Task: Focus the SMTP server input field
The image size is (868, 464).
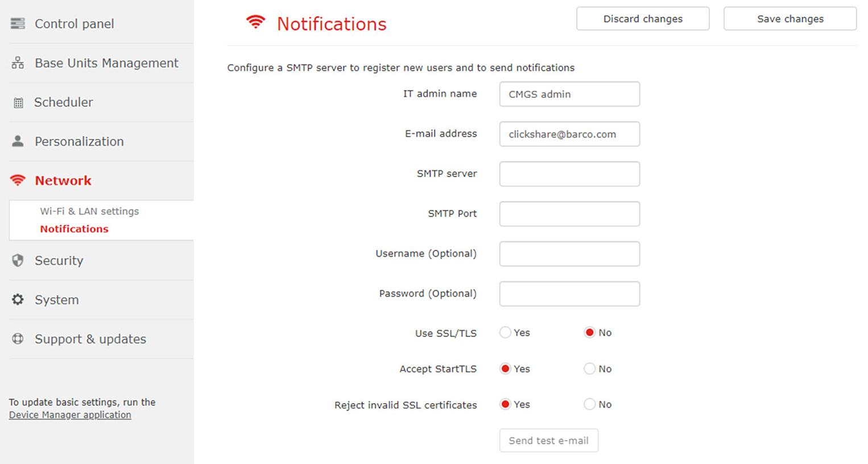Action: coord(569,174)
